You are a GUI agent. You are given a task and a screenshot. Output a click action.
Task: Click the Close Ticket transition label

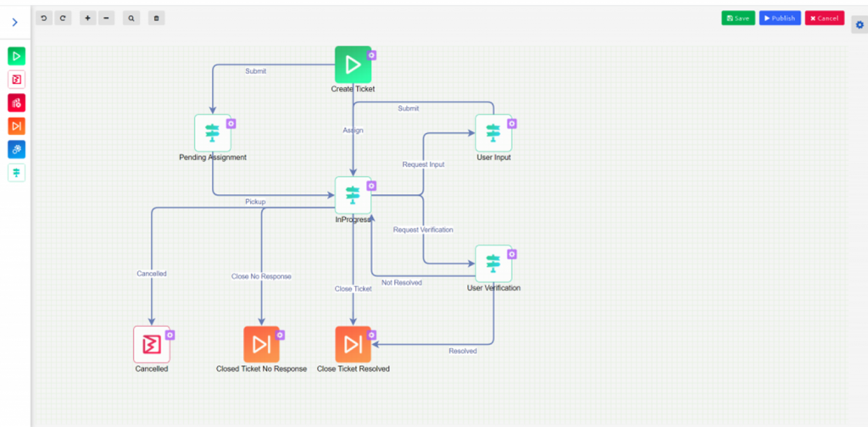pos(353,289)
